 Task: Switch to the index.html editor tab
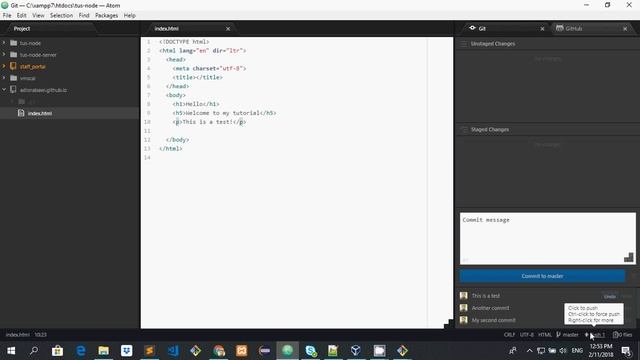point(167,29)
